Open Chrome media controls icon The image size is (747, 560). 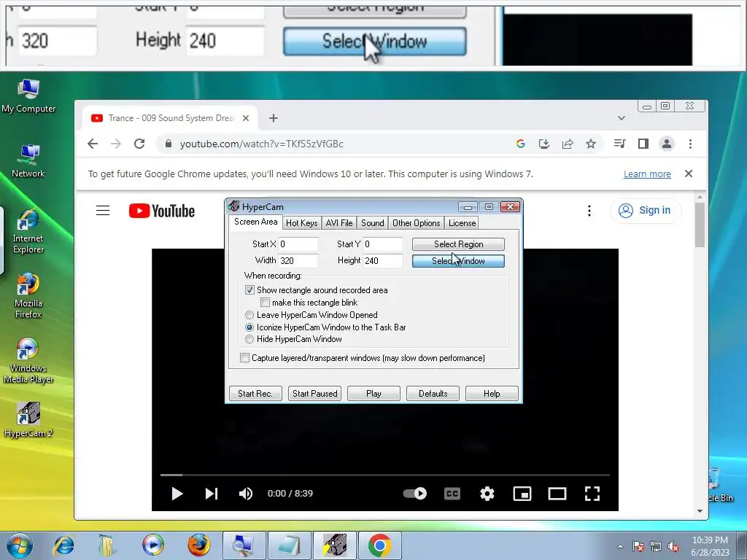coord(620,144)
